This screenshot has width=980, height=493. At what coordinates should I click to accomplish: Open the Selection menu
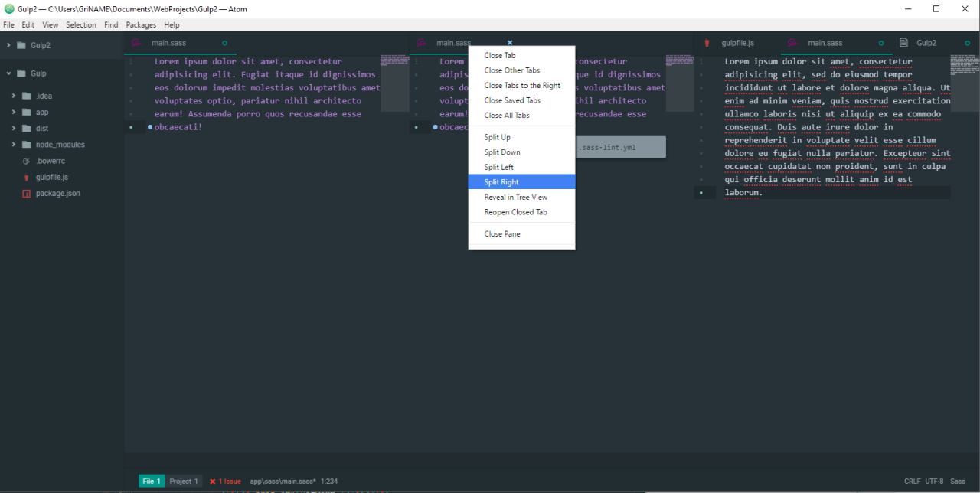(x=81, y=25)
